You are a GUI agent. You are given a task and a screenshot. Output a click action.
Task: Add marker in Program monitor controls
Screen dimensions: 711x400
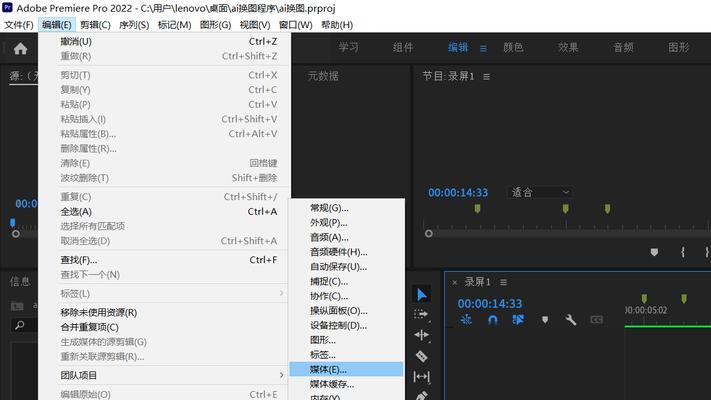coord(654,252)
